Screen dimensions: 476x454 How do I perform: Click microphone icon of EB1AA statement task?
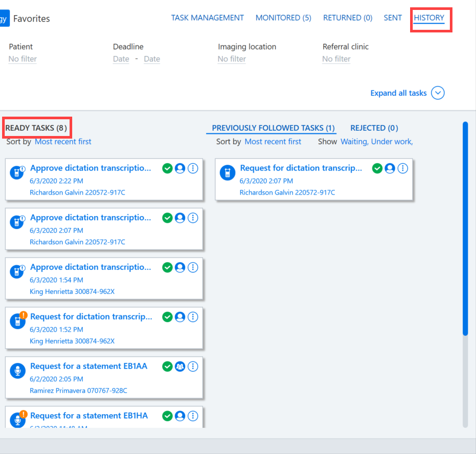tap(18, 370)
